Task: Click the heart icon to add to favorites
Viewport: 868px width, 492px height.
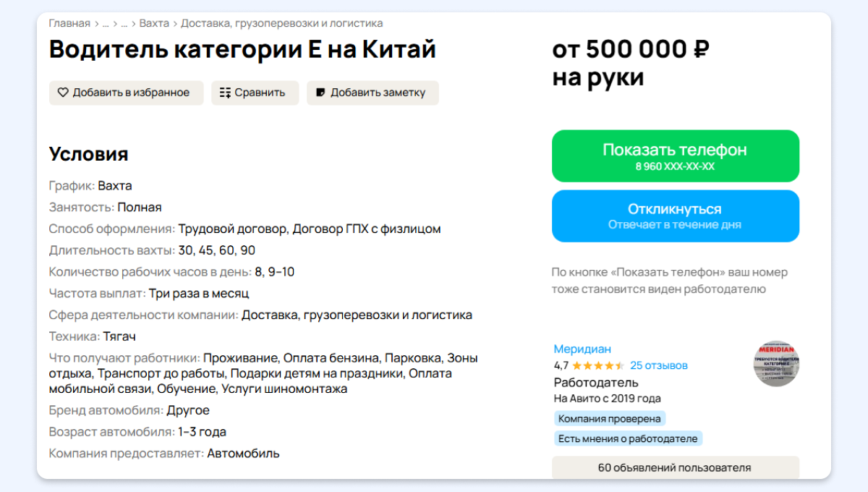Action: coord(63,93)
